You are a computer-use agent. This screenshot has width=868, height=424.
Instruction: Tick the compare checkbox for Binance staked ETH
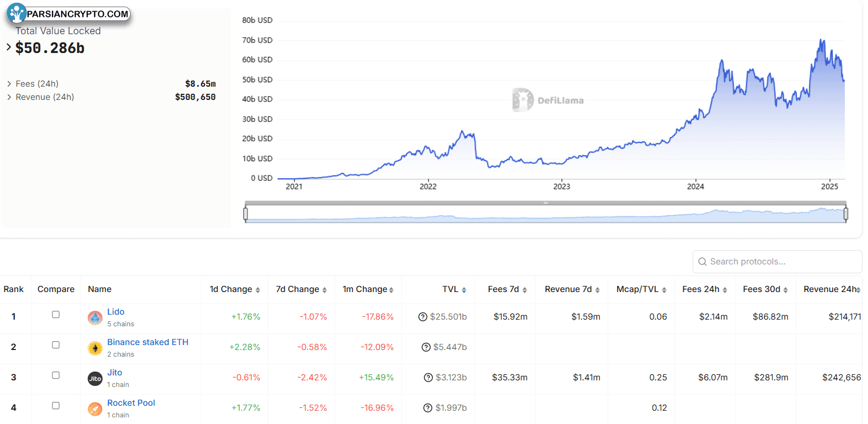click(56, 345)
